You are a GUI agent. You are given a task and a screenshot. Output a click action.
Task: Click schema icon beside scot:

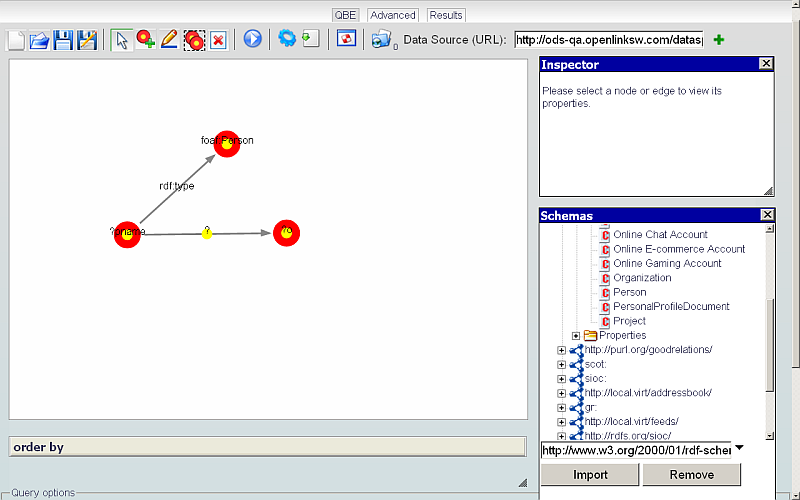(x=577, y=364)
